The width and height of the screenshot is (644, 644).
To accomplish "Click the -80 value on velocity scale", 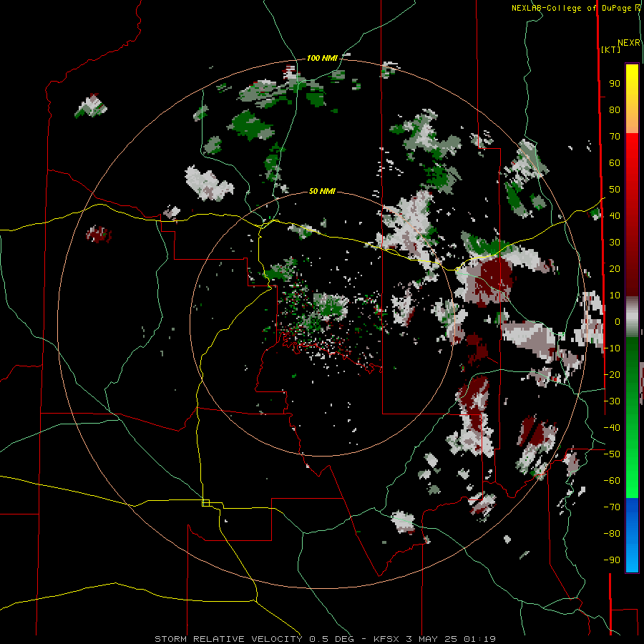I will click(612, 533).
